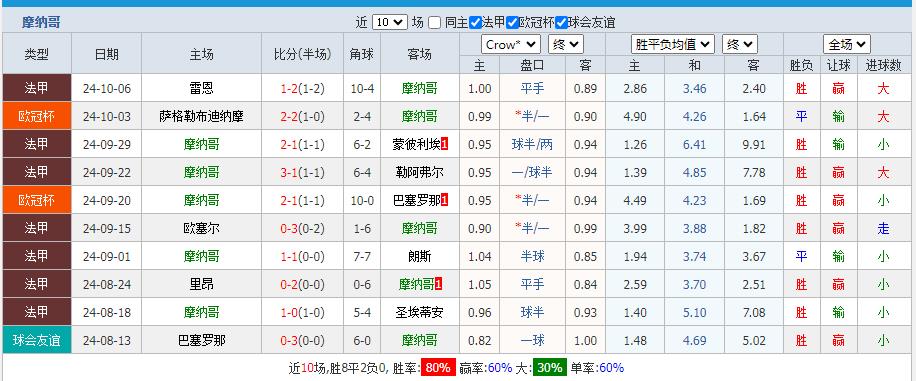Image resolution: width=916 pixels, height=381 pixels.
Task: Click home team 雷恩
Action: pyautogui.click(x=202, y=89)
